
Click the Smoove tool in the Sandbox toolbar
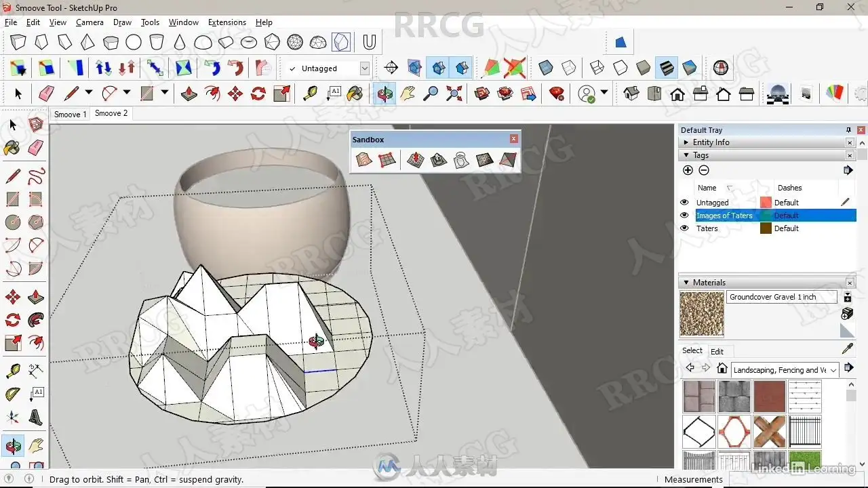coord(416,160)
